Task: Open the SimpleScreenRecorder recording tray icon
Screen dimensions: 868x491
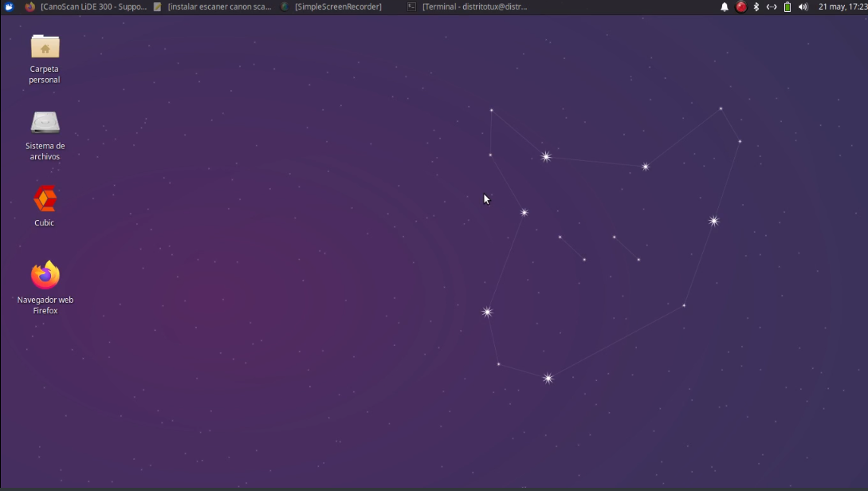Action: 740,6
